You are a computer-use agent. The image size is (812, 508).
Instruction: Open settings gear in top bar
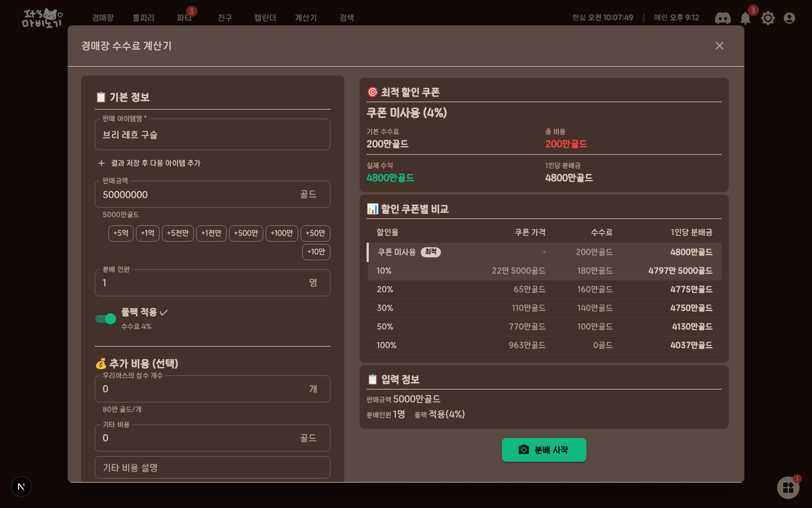[767, 18]
